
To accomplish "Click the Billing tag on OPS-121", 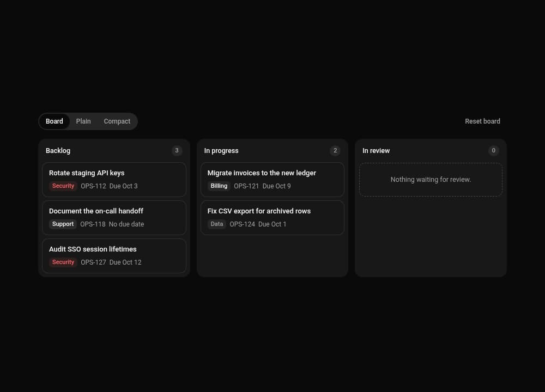I will pos(219,186).
